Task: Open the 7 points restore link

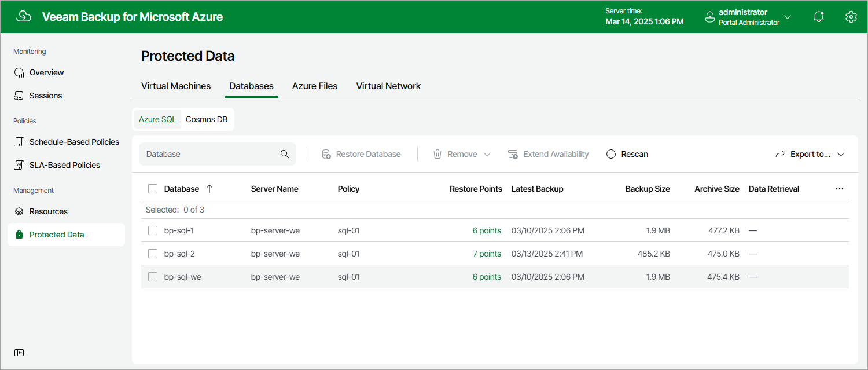Action: 487,254
